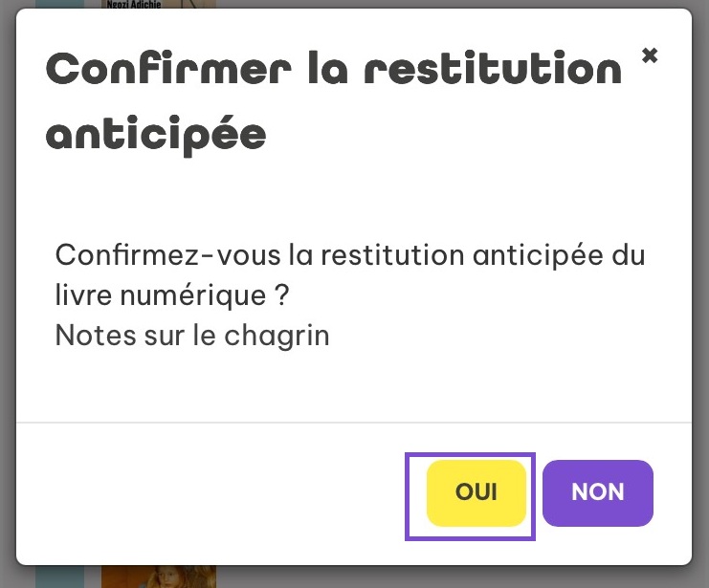Click the word "anticipée" in the dialog heading
Screen dimensions: 709x588
[x=156, y=136]
